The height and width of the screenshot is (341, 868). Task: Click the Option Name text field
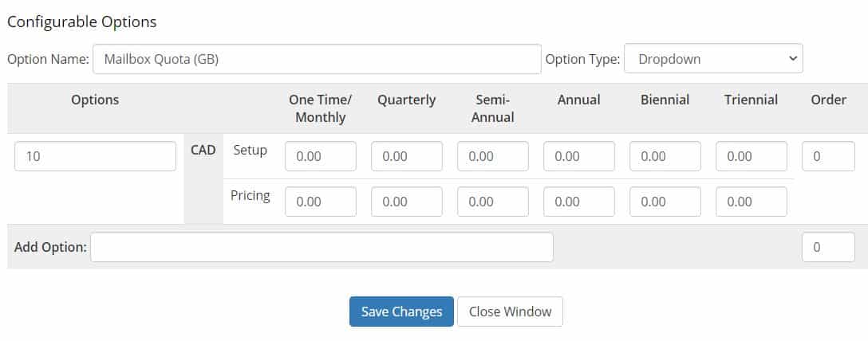[317, 59]
